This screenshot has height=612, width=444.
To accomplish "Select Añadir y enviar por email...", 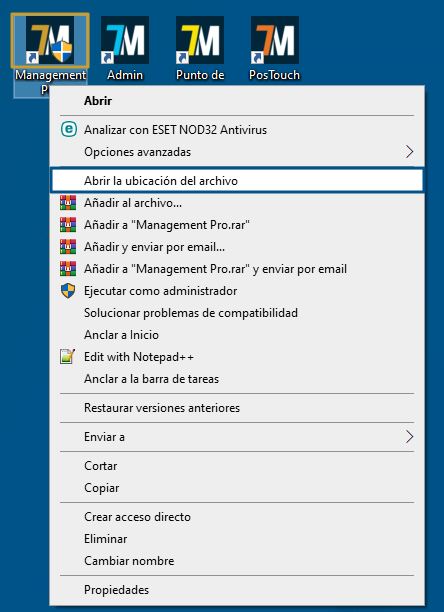I will pyautogui.click(x=237, y=247).
